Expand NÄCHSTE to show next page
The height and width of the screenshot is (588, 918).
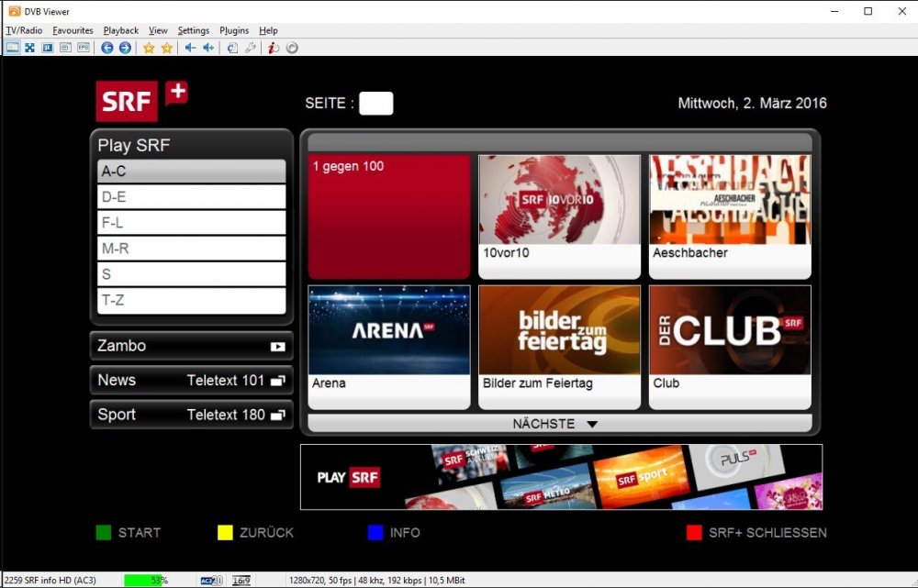click(x=560, y=423)
